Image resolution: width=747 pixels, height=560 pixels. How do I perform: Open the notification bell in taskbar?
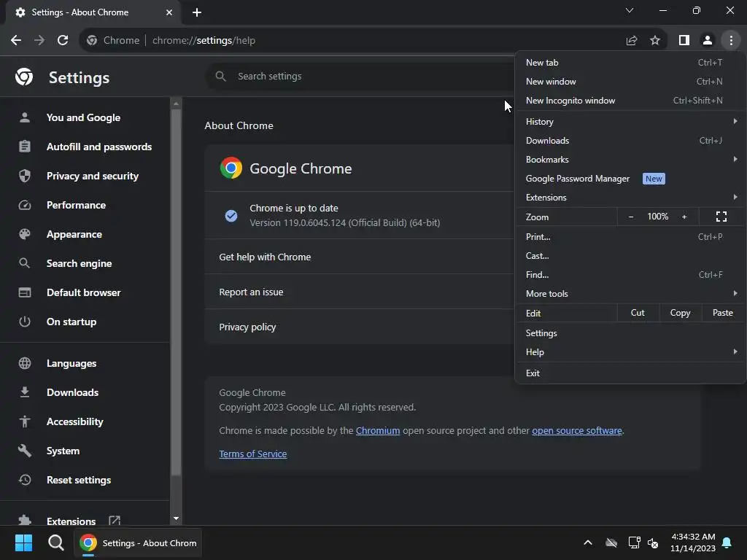(x=727, y=542)
